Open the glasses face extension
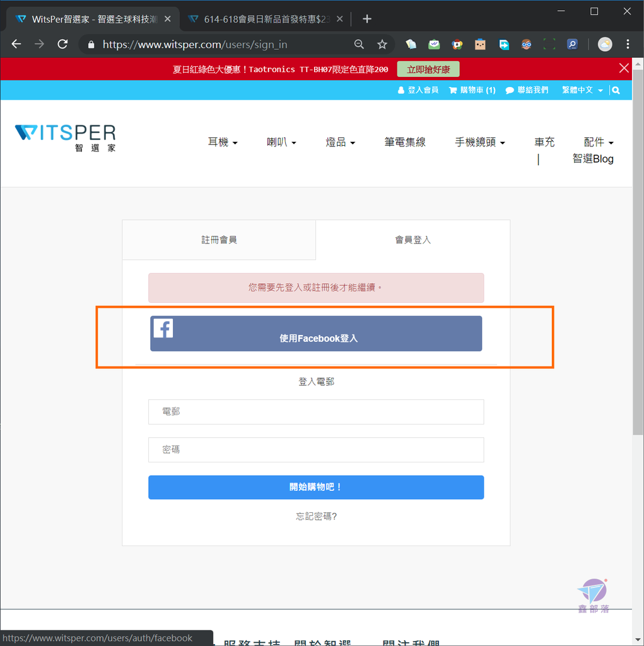The width and height of the screenshot is (644, 646). pos(526,44)
